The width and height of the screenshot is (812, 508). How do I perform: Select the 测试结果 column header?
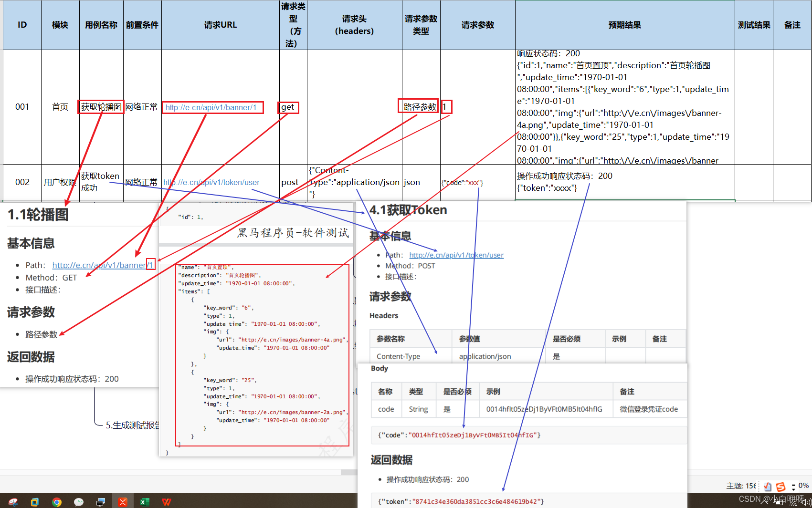754,25
